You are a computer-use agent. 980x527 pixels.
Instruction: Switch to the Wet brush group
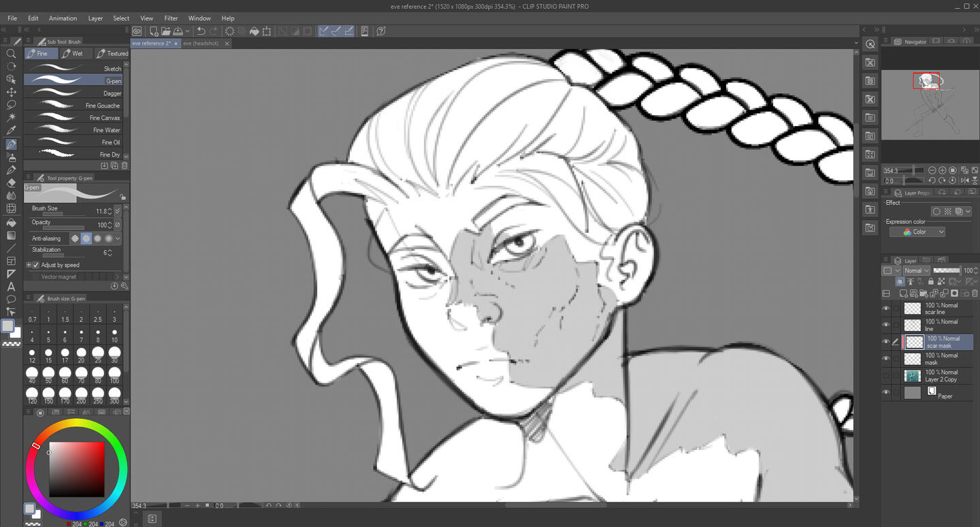pyautogui.click(x=73, y=53)
